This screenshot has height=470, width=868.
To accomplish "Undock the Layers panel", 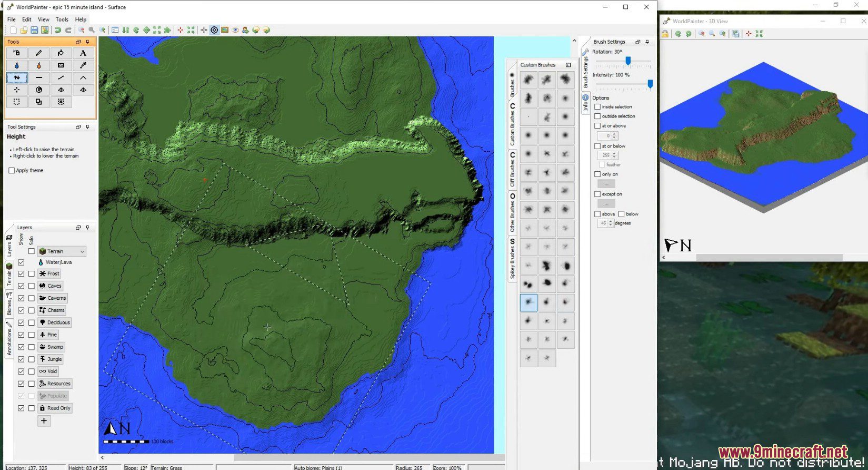I will coord(78,228).
